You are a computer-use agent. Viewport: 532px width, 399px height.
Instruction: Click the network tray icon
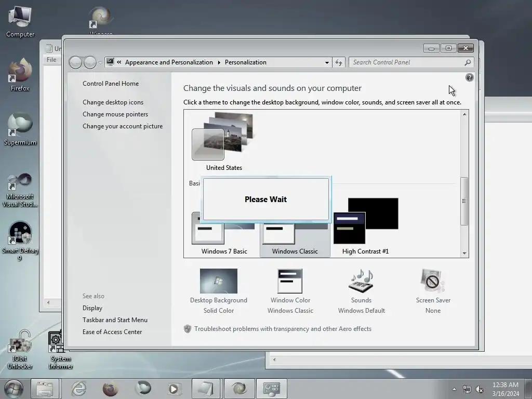click(x=467, y=389)
